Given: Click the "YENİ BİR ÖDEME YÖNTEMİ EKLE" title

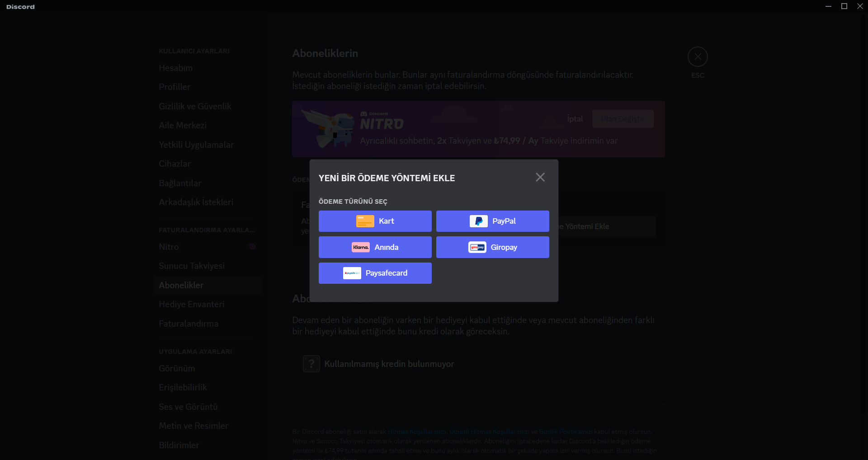Looking at the screenshot, I should click(x=387, y=178).
